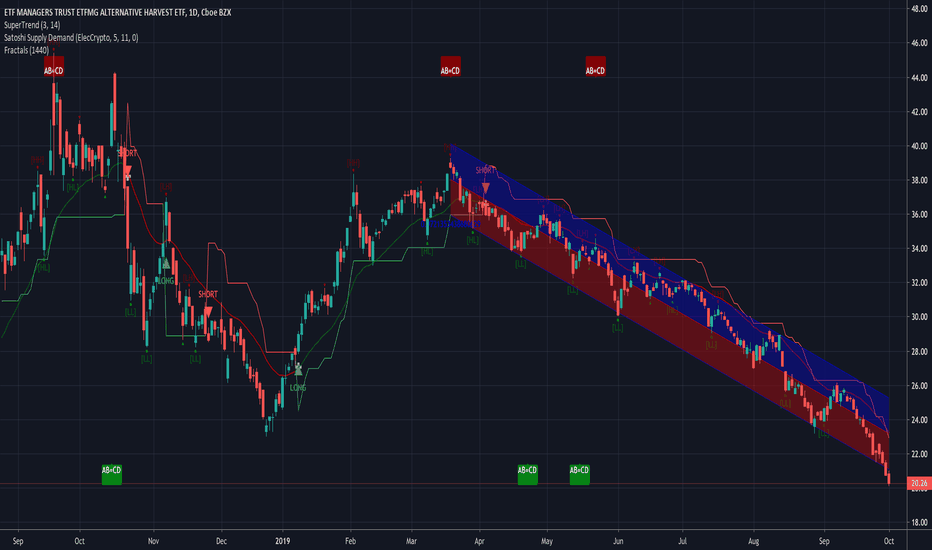Click the SHORT signal arrow in October 2018
The width and height of the screenshot is (932, 550).
pos(127,173)
